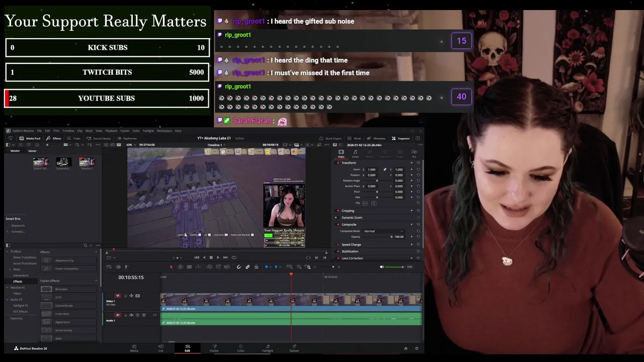This screenshot has height=362, width=644.
Task: Jump to last frame in viewer
Action: click(225, 257)
